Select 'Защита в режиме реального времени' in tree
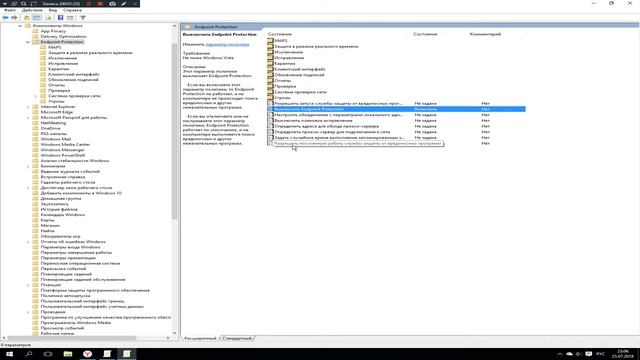This screenshot has height=360, width=640. click(90, 53)
